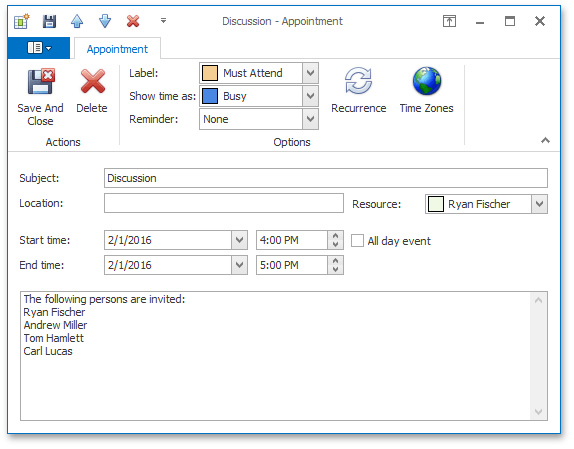The image size is (574, 449).
Task: Go to next appointment with down arrow
Action: (x=105, y=21)
